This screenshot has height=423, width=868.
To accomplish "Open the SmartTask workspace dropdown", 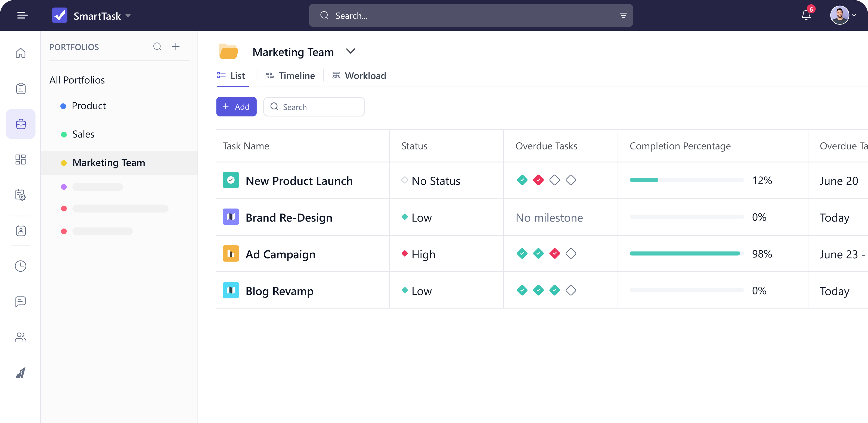I will 128,16.
